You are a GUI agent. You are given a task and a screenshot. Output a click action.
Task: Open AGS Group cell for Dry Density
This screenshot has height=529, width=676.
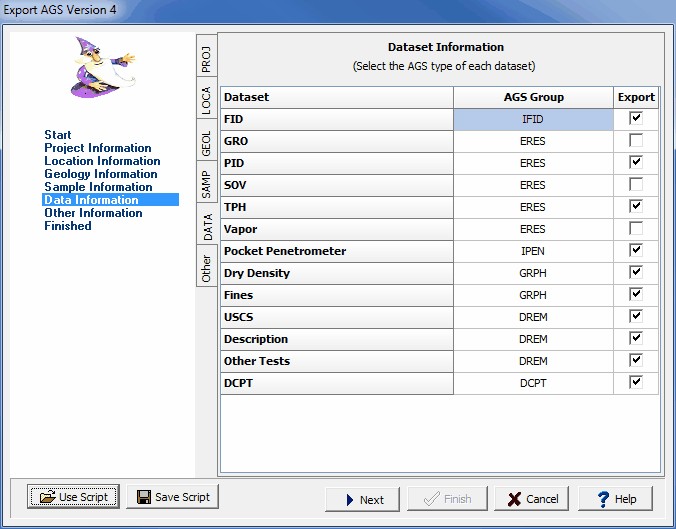(533, 273)
